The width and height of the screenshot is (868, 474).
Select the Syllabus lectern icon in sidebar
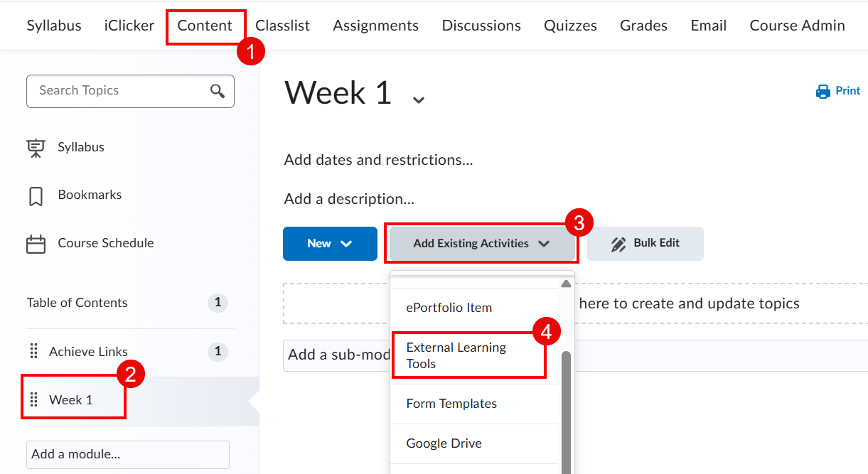click(36, 147)
